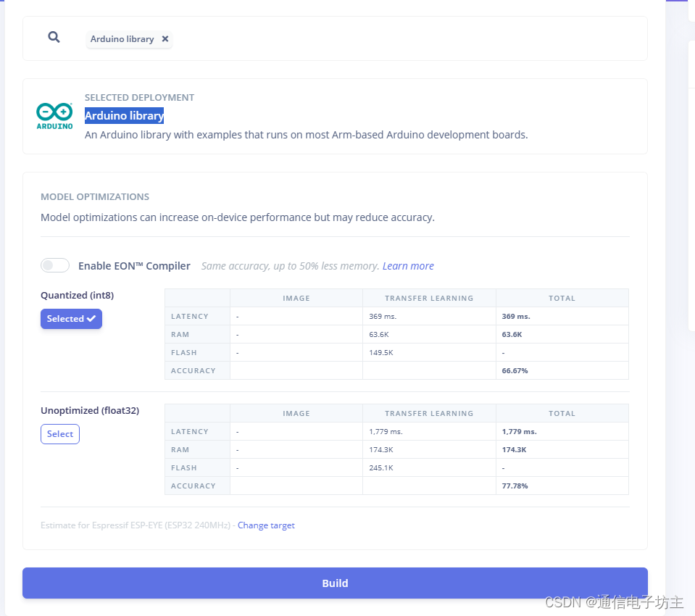Click the Enable EON Compiler label
This screenshot has width=695, height=616.
[134, 266]
